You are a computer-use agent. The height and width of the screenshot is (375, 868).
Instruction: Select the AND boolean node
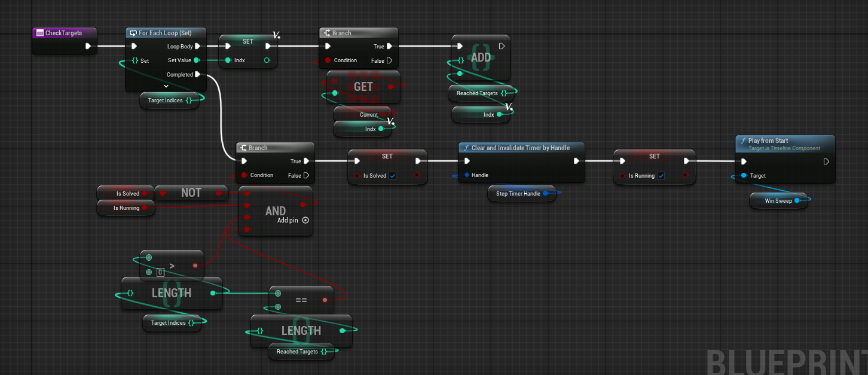click(x=276, y=211)
